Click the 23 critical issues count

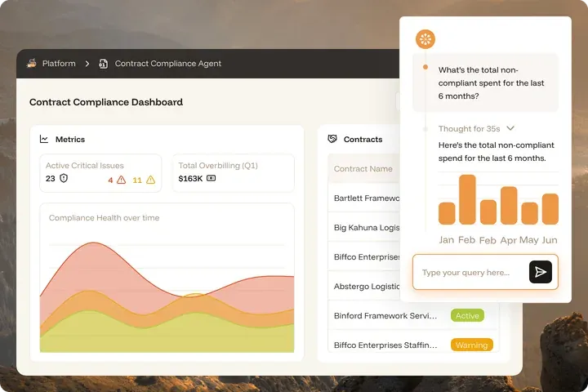(51, 179)
